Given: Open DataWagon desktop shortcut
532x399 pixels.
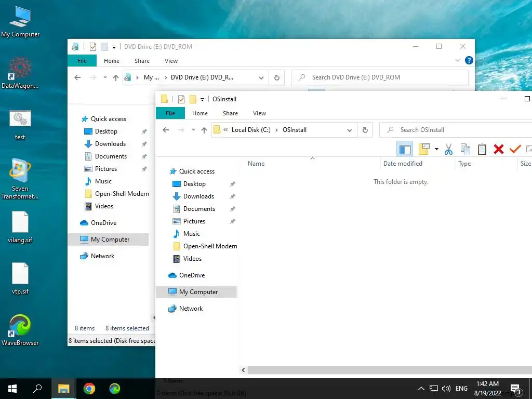Looking at the screenshot, I should tap(20, 73).
